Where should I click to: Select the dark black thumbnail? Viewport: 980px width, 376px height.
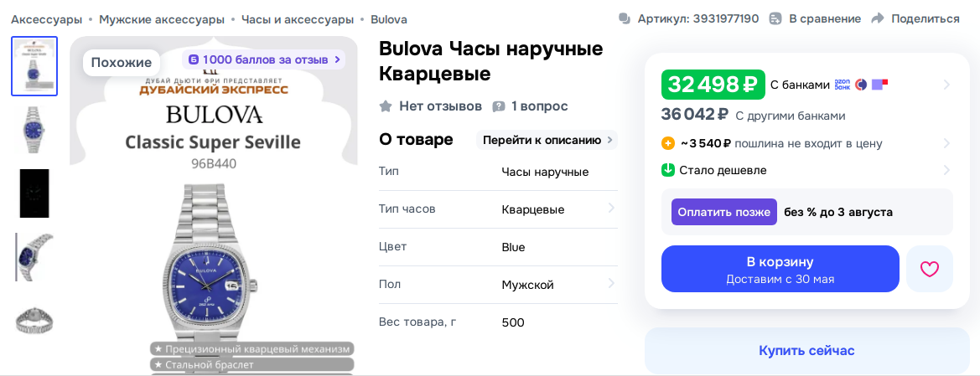pyautogui.click(x=34, y=193)
